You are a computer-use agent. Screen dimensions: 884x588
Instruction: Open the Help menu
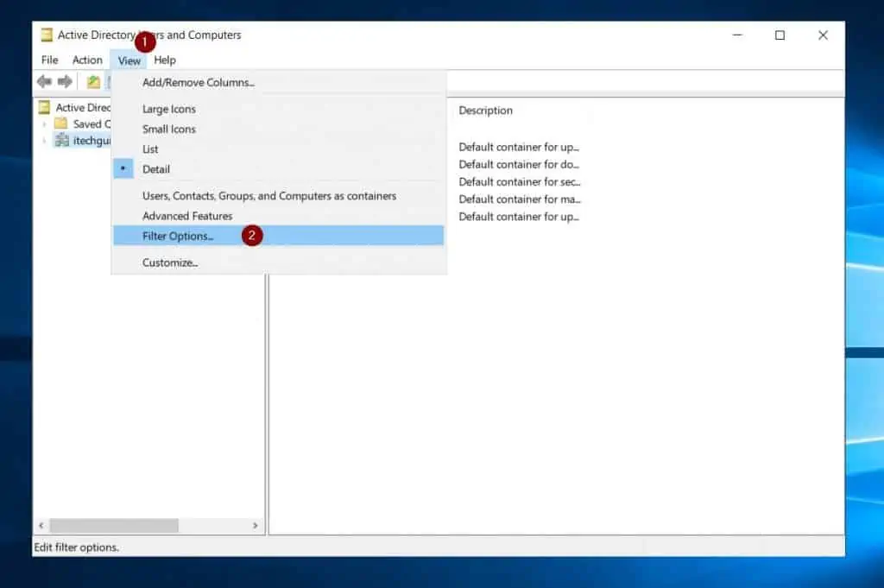click(165, 60)
